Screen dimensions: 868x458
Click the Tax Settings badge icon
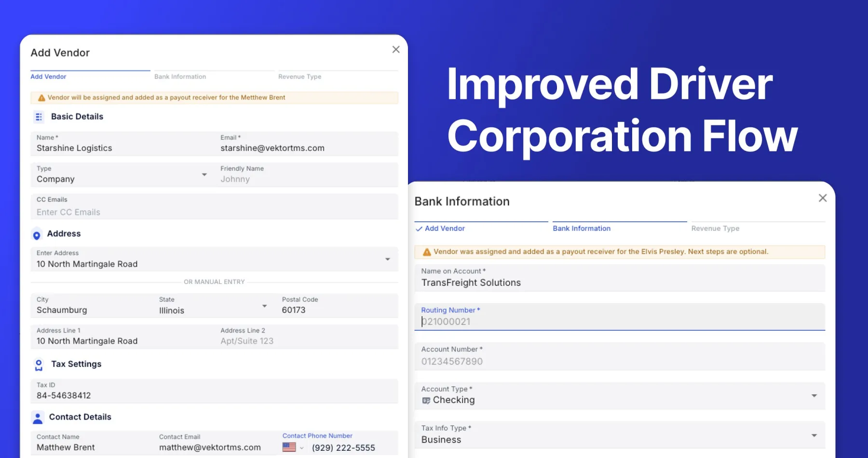click(39, 365)
